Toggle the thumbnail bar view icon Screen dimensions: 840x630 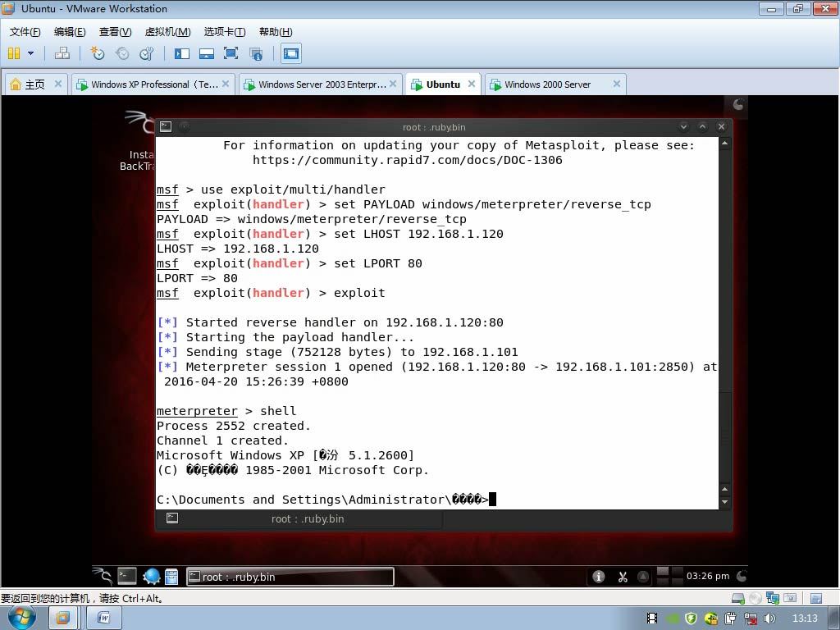click(x=206, y=53)
